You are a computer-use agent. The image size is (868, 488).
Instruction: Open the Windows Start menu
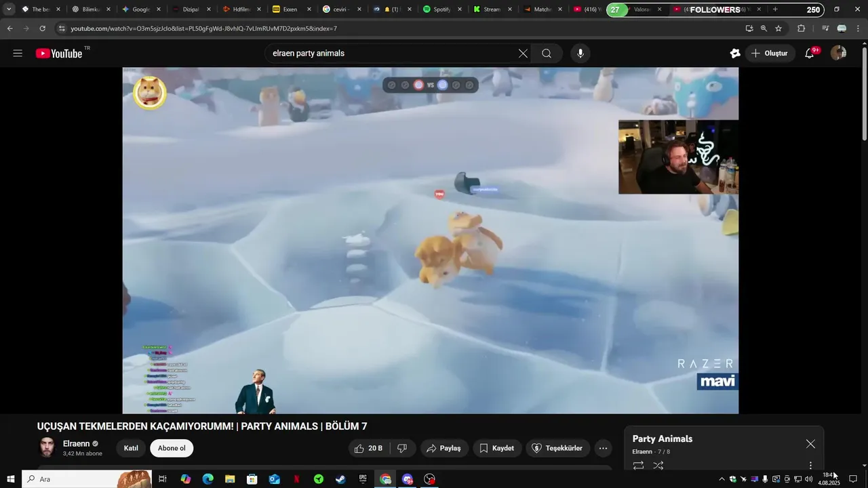click(10, 479)
